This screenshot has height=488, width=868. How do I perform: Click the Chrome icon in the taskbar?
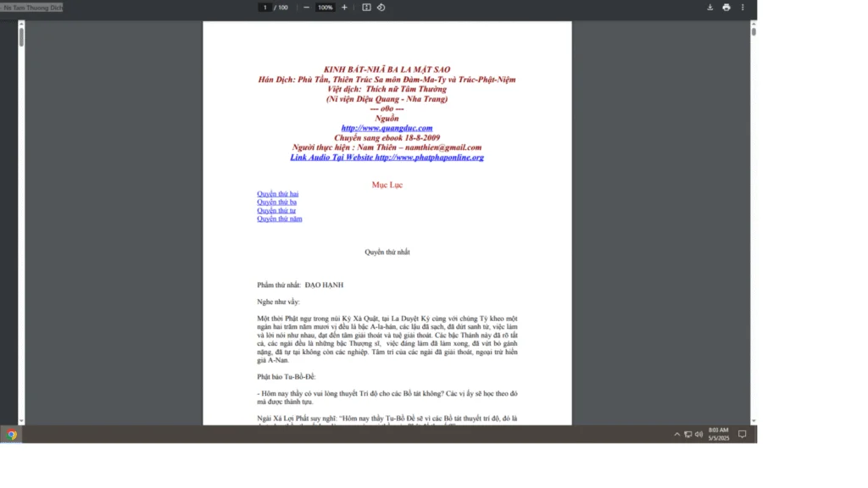tap(12, 435)
